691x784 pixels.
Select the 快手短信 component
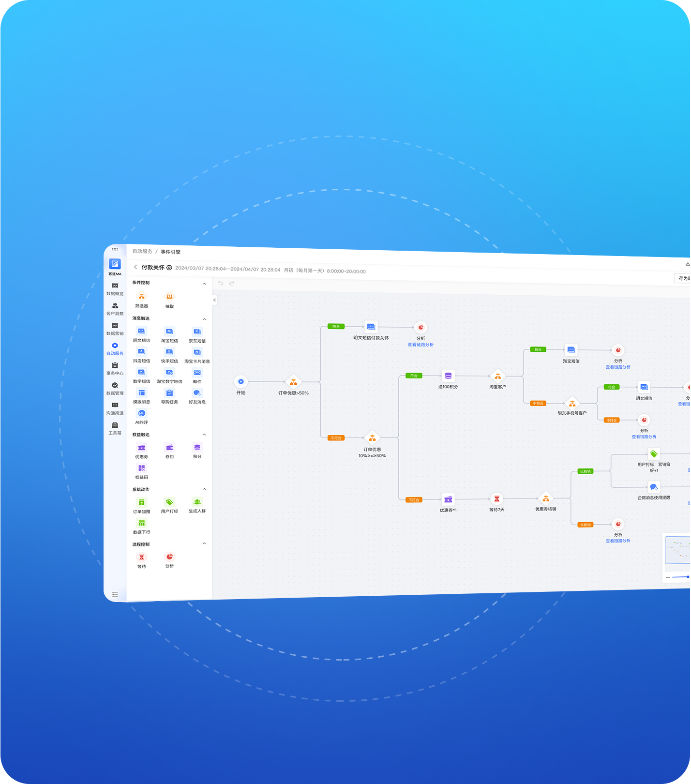click(169, 356)
